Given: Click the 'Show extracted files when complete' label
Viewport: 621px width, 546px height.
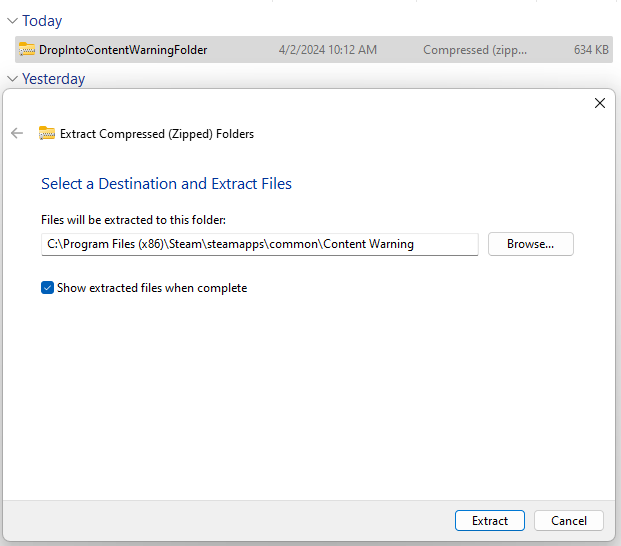Looking at the screenshot, I should coord(151,288).
